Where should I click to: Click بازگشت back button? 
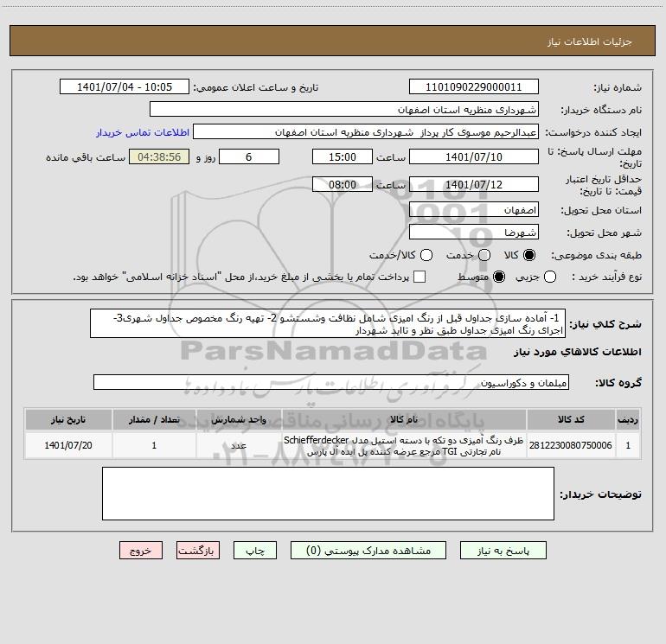[x=198, y=551]
